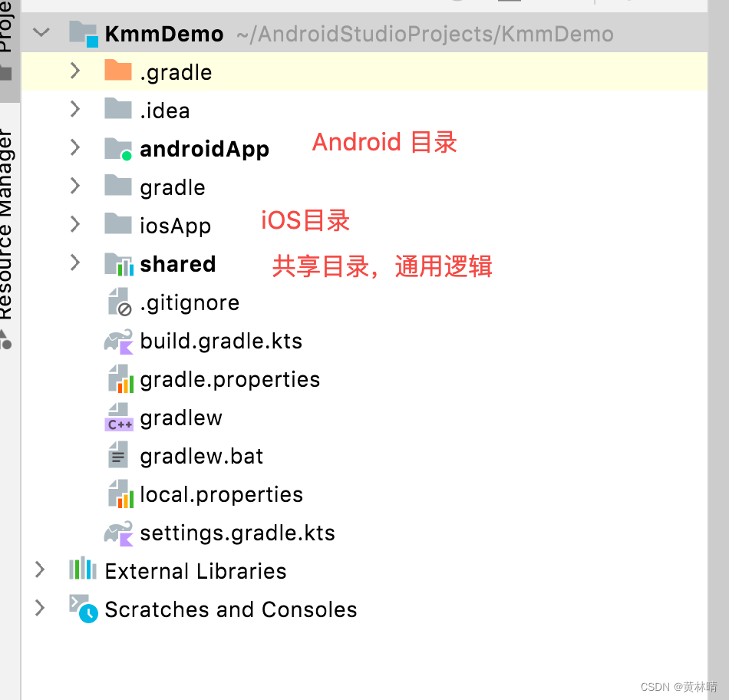
Task: Select the .idea folder name
Action: coord(165,111)
